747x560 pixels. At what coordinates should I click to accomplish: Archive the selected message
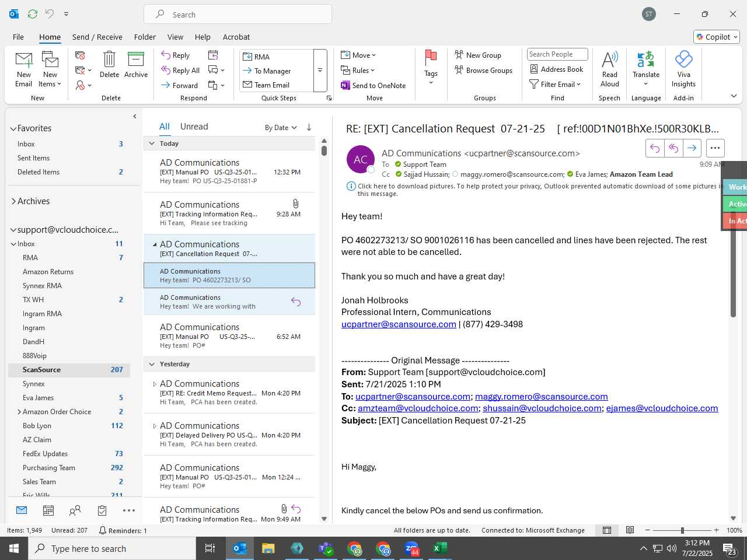click(136, 65)
